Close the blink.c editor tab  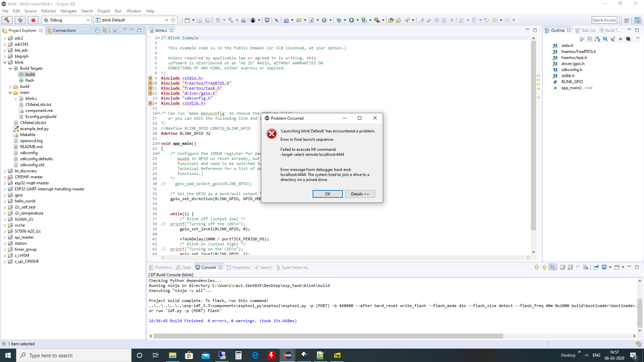(171, 31)
